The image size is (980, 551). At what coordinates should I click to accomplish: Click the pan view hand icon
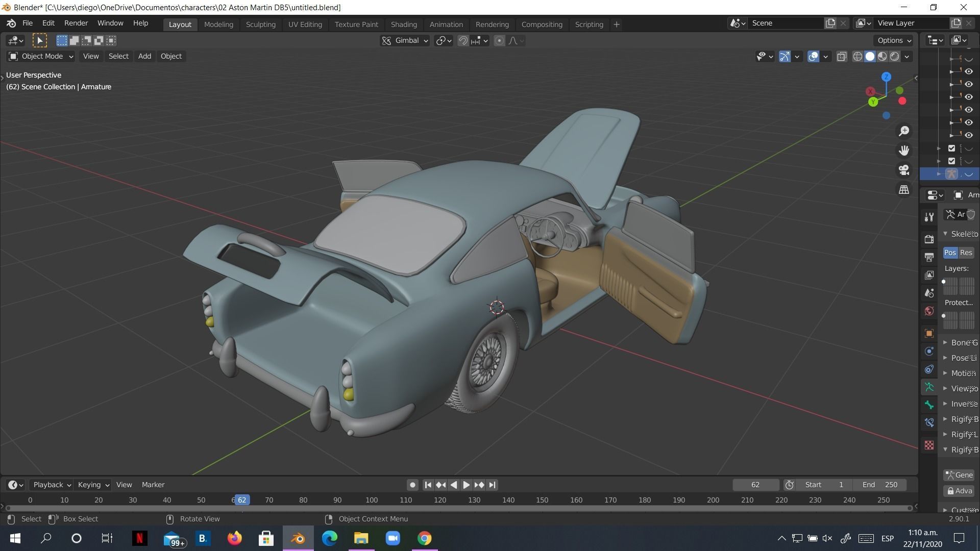904,151
